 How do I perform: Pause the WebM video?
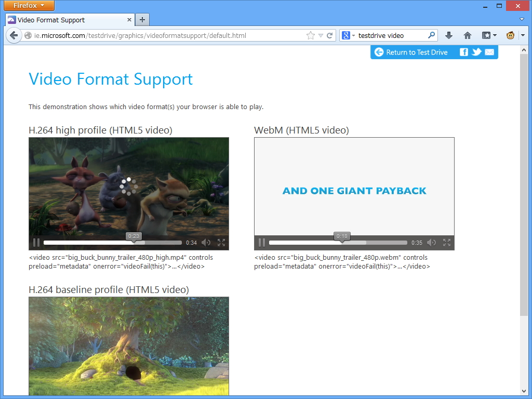pyautogui.click(x=262, y=243)
